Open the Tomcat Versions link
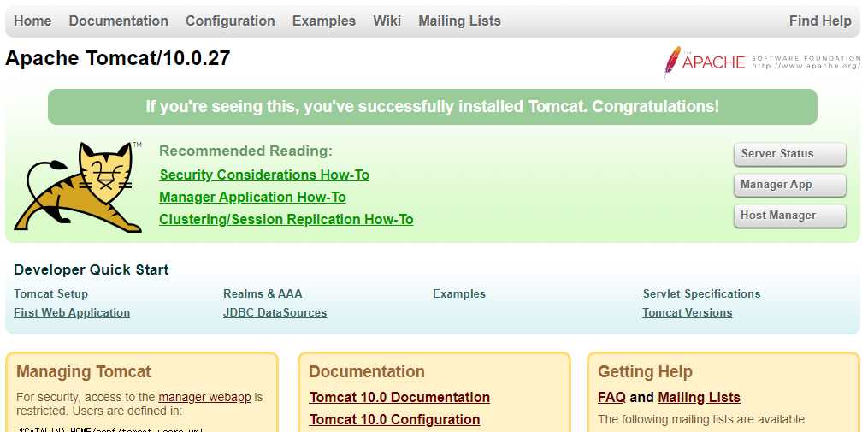868x432 pixels. [687, 313]
